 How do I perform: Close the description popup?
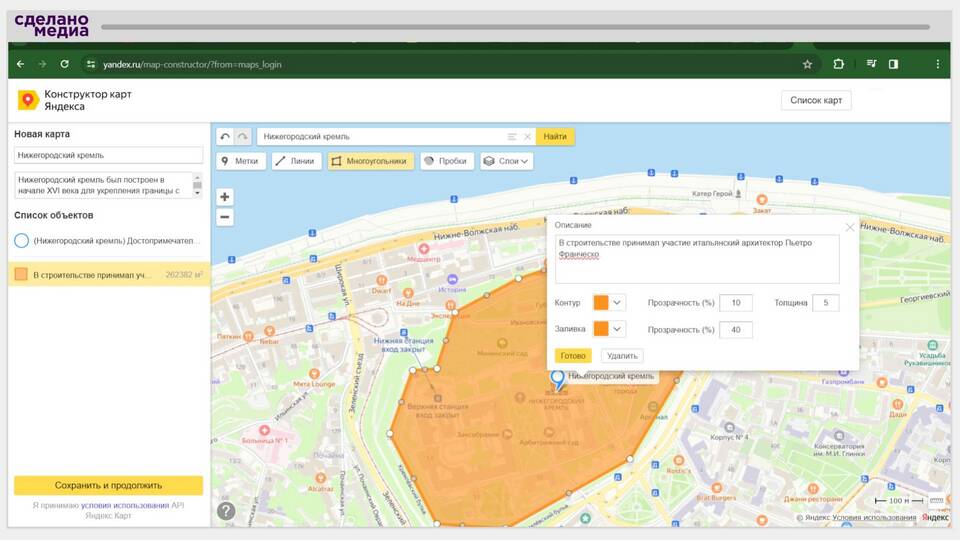pos(850,227)
